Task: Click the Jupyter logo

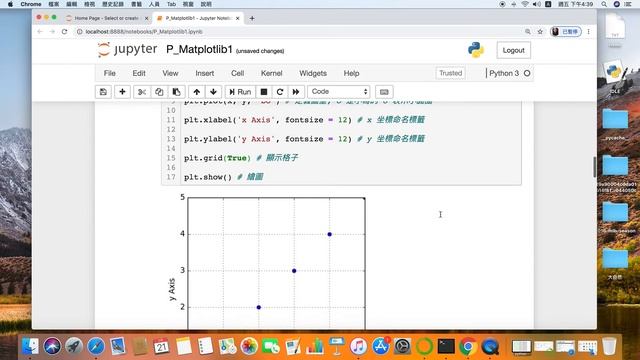Action: [127, 50]
